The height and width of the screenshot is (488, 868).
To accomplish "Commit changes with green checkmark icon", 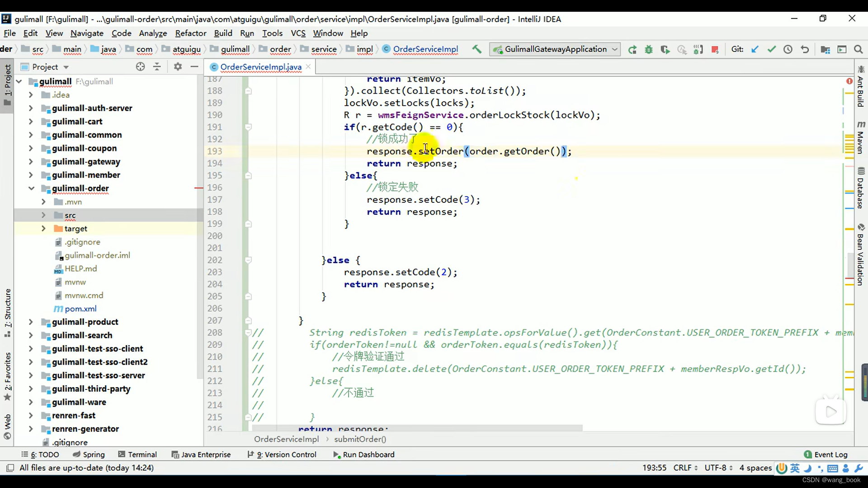I will pos(771,49).
